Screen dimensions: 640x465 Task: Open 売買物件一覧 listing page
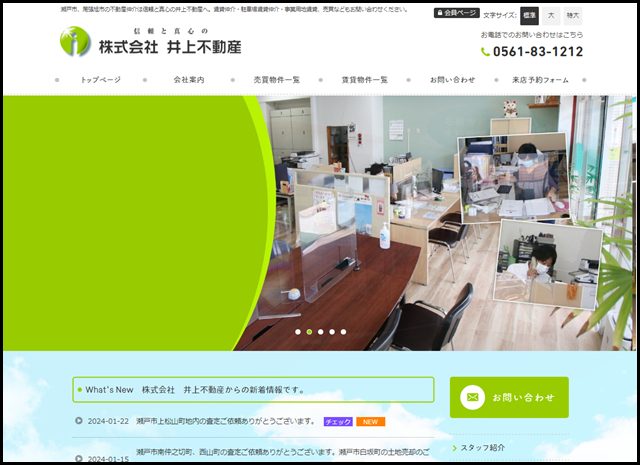[276, 80]
